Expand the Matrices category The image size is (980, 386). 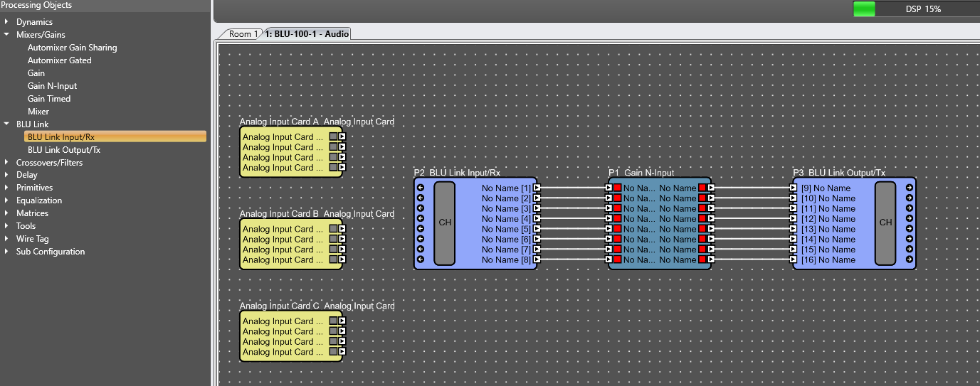point(6,213)
